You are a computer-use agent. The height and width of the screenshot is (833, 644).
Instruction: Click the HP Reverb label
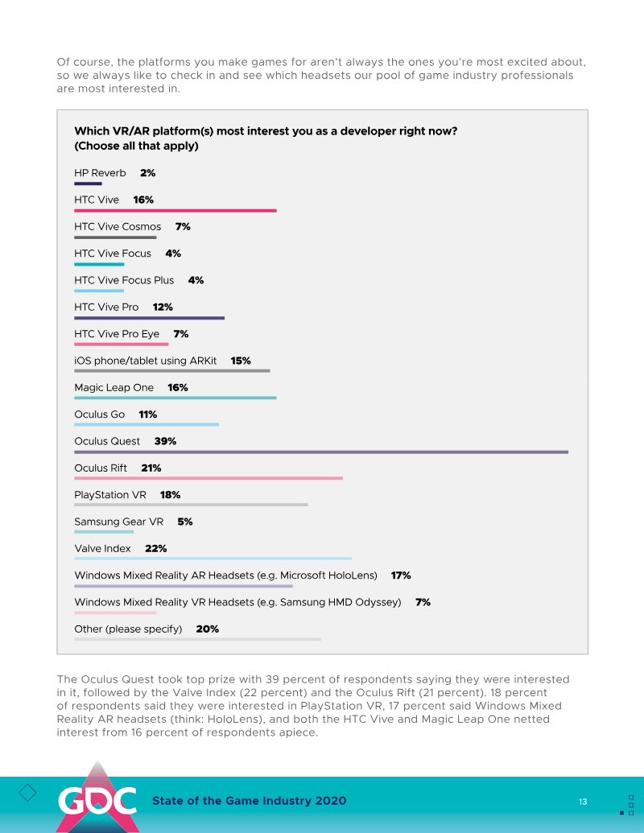[x=100, y=173]
